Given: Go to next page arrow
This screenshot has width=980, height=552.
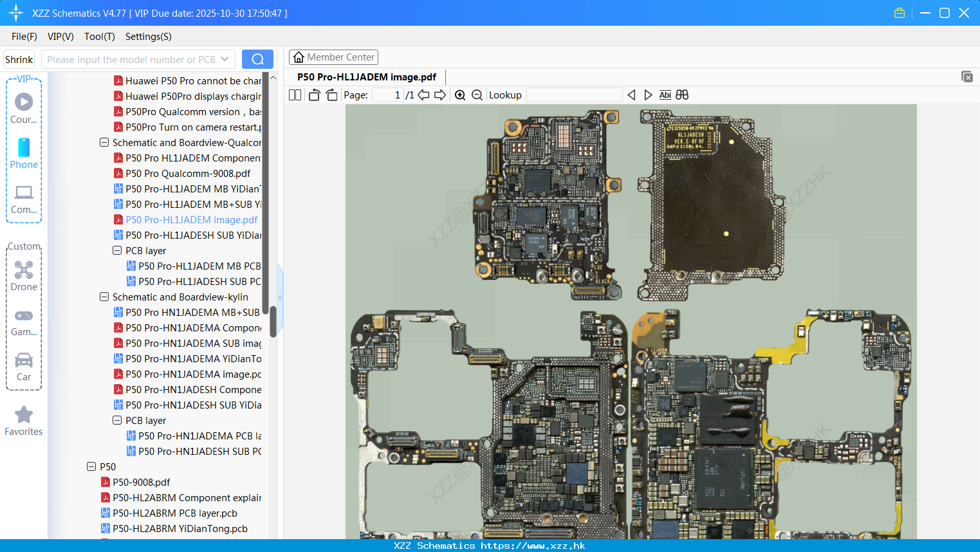Looking at the screenshot, I should [x=440, y=95].
